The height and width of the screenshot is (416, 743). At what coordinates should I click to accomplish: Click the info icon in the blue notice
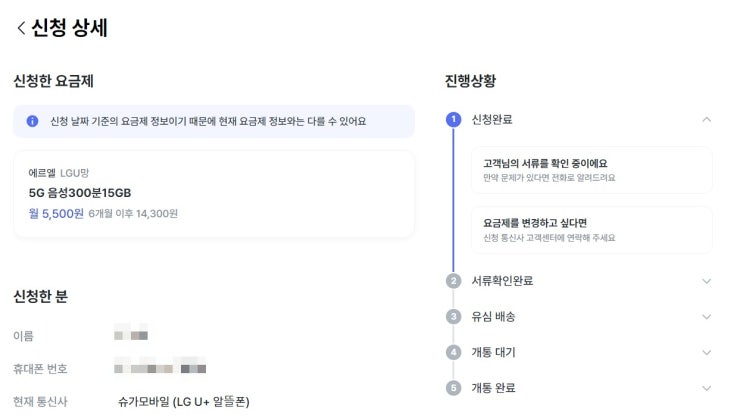pyautogui.click(x=32, y=121)
